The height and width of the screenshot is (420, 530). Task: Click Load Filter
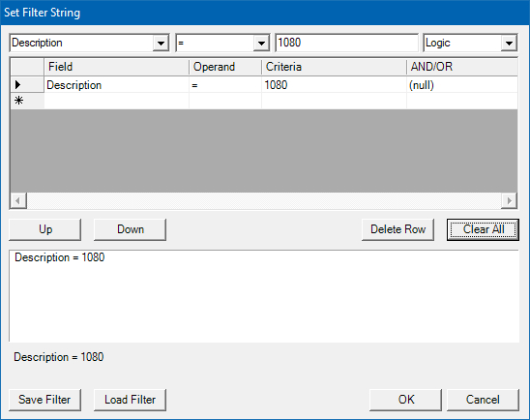(x=131, y=400)
